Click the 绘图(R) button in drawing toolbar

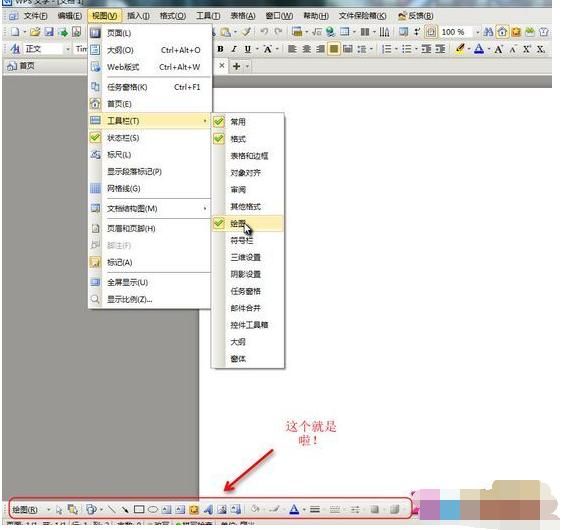click(x=25, y=509)
